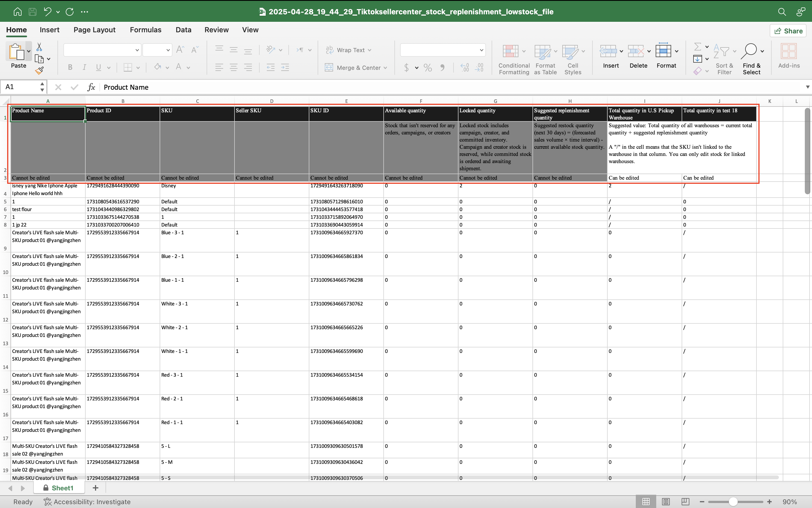
Task: Switch to Page Layout view in status bar
Action: 665,502
